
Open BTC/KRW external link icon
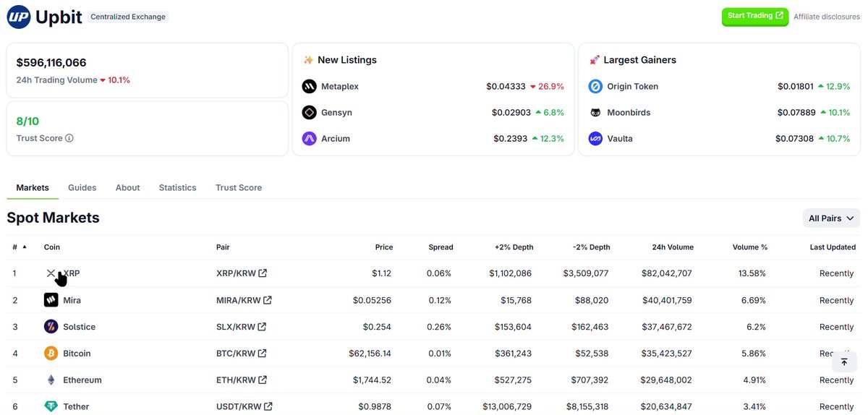263,354
